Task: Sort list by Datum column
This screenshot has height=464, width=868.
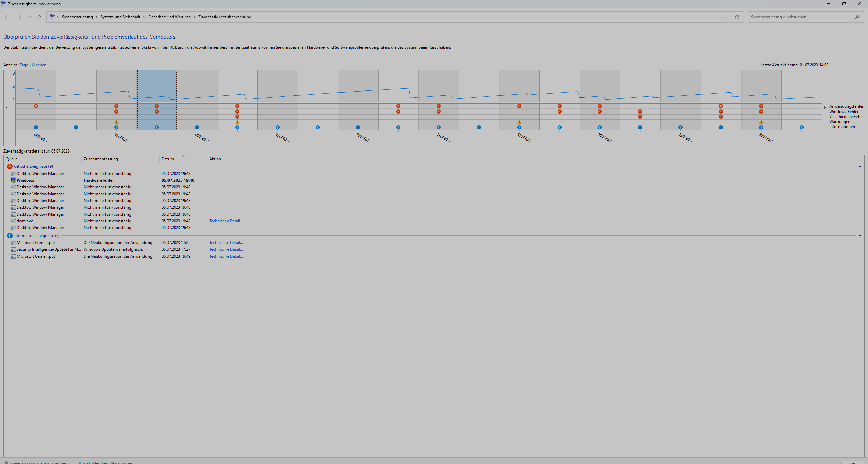Action: coord(168,159)
